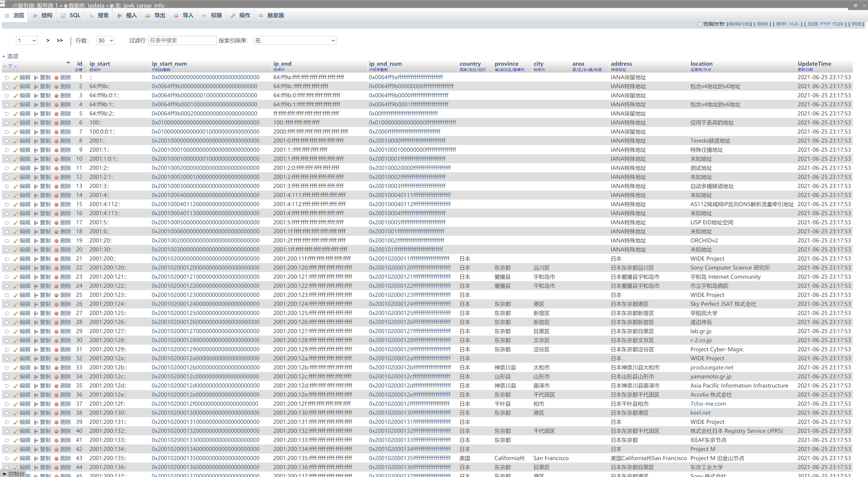
Task: Go to the next page with > button
Action: 48,40
